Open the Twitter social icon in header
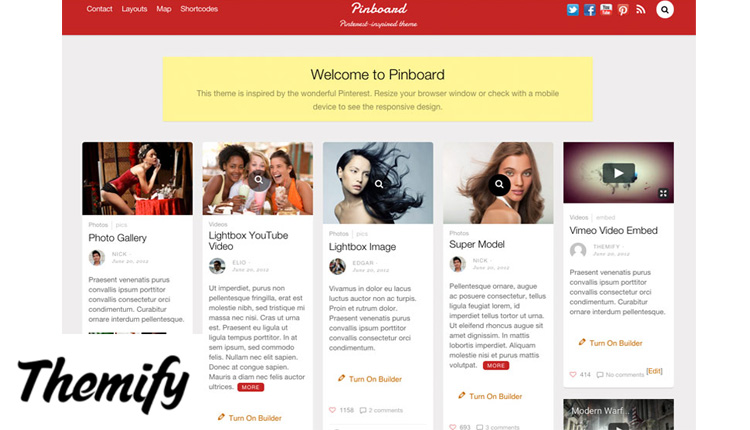Image resolution: width=750 pixels, height=430 pixels. [x=573, y=10]
